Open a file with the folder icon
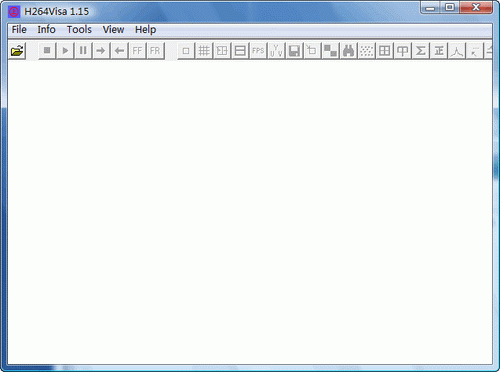Screen dimensions: 500x372 (x=17, y=51)
